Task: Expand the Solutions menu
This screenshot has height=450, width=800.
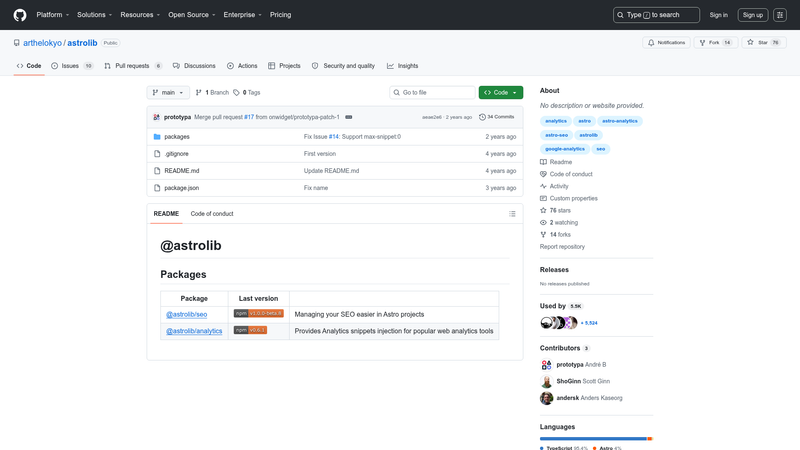Action: tap(94, 15)
